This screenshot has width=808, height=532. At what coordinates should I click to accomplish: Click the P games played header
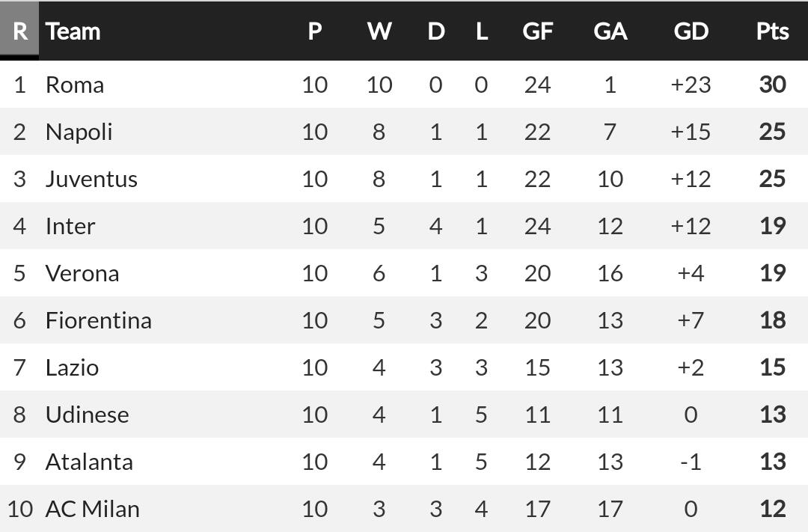315,31
